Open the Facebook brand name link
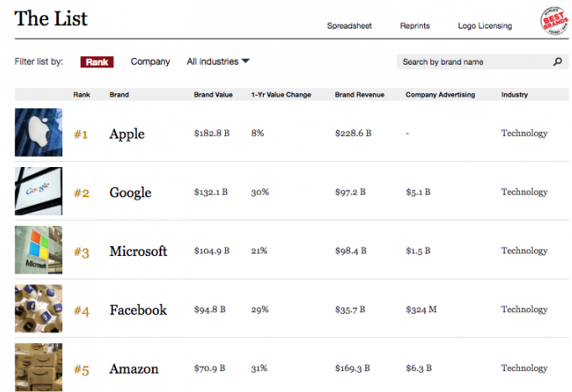 point(138,310)
